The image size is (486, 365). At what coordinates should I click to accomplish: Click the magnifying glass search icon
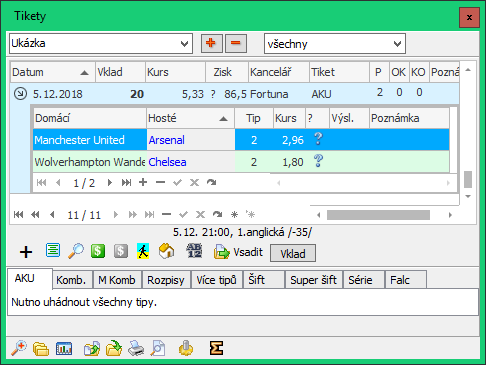pyautogui.click(x=76, y=251)
